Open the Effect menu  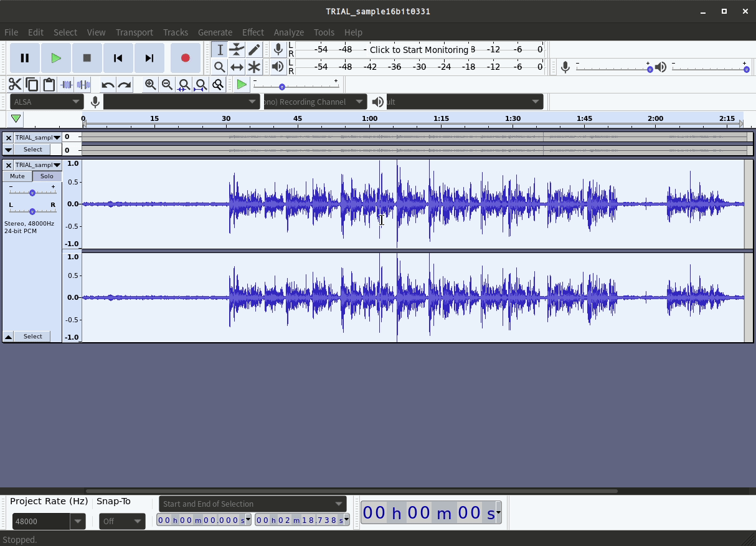pos(253,32)
